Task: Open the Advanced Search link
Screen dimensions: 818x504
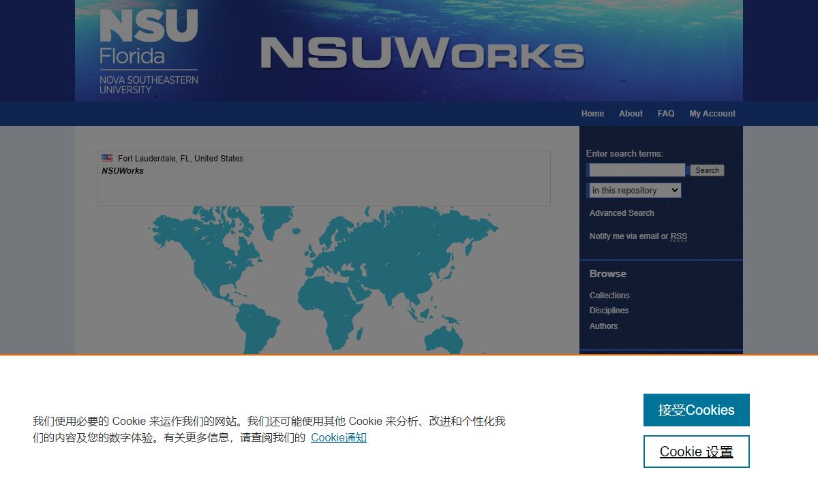Action: pyautogui.click(x=622, y=213)
